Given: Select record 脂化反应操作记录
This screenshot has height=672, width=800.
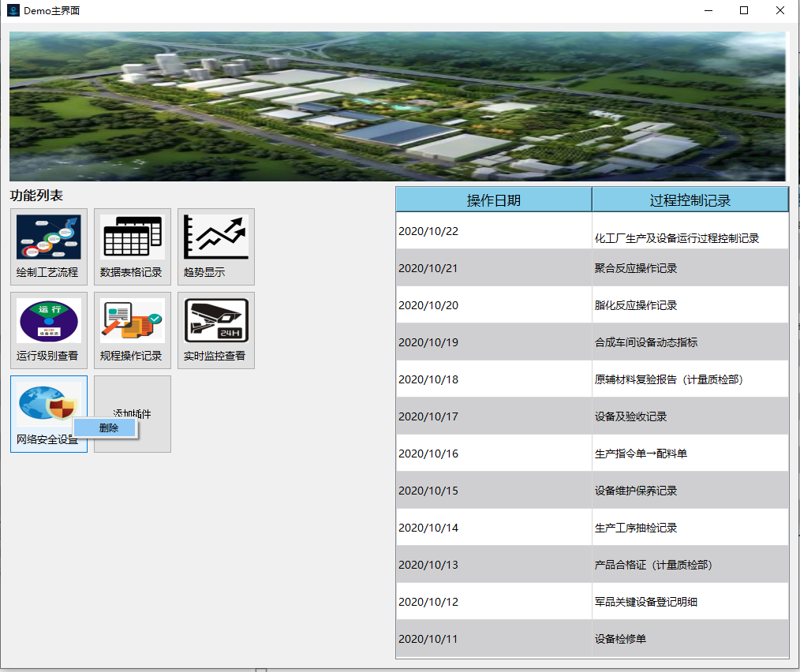Looking at the screenshot, I should [690, 305].
